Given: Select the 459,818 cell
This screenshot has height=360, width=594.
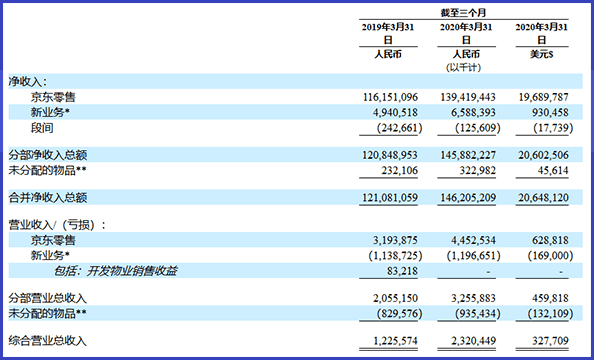Looking at the screenshot, I should click(550, 298).
